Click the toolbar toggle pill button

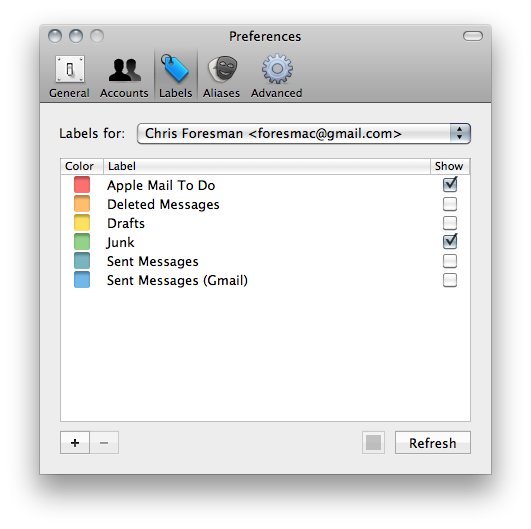coord(473,36)
